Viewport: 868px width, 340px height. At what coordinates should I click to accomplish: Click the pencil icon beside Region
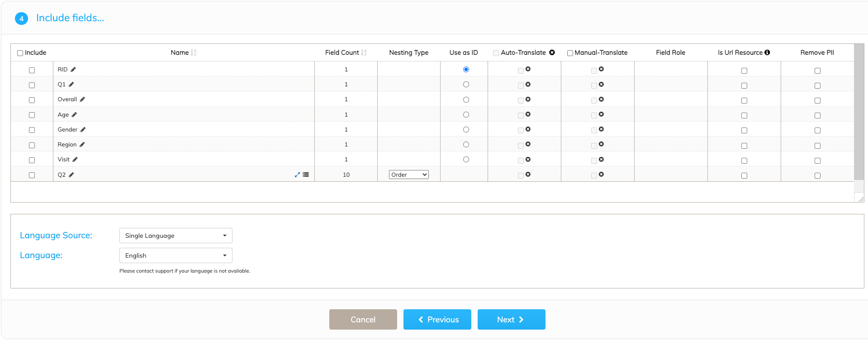(x=82, y=145)
